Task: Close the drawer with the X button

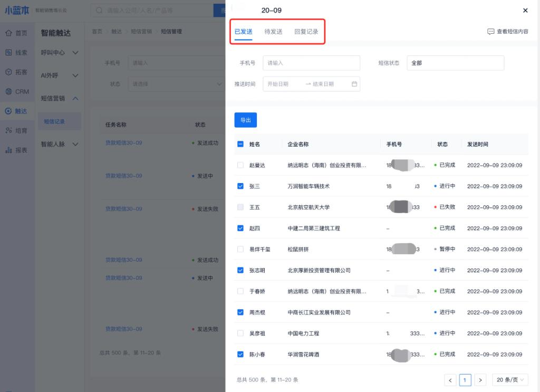Action: [x=525, y=11]
